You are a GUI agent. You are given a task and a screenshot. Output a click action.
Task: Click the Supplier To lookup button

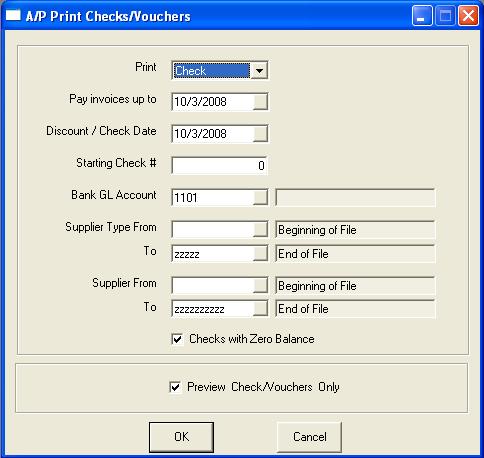[260, 309]
